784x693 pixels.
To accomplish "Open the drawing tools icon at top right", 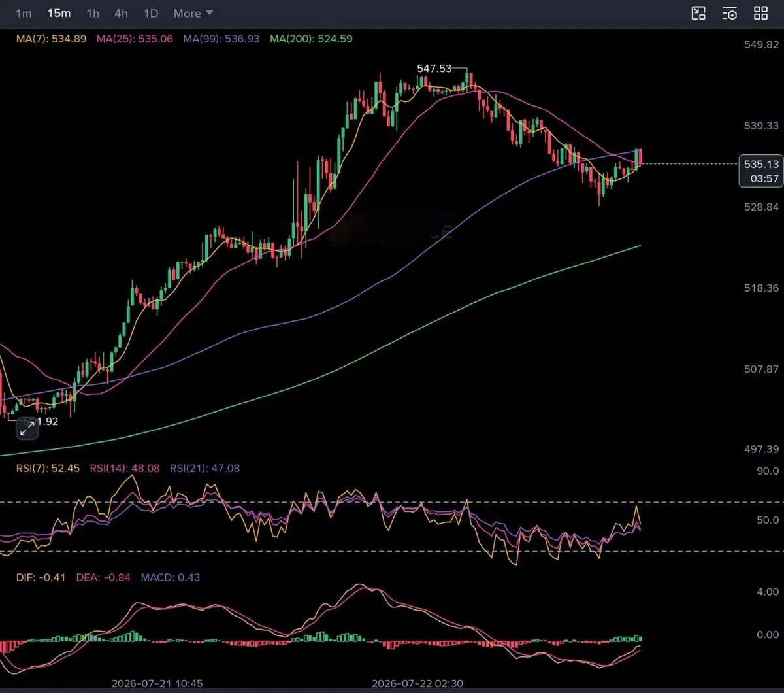I will tap(698, 13).
